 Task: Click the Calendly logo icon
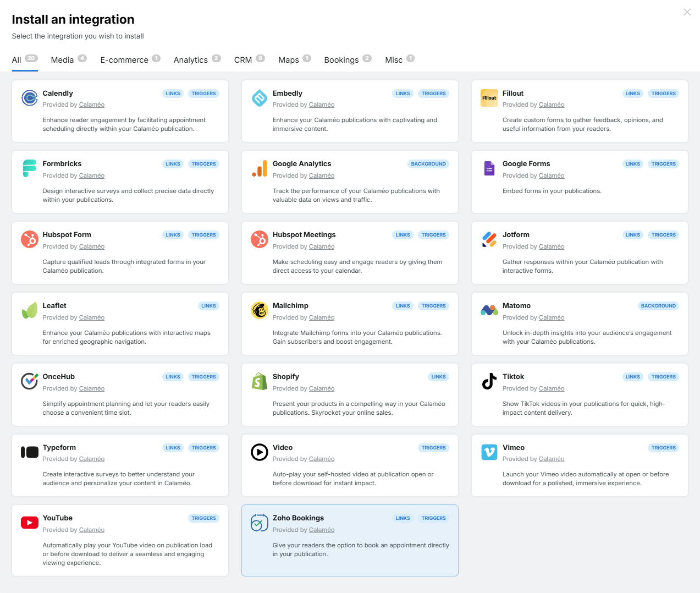[29, 98]
